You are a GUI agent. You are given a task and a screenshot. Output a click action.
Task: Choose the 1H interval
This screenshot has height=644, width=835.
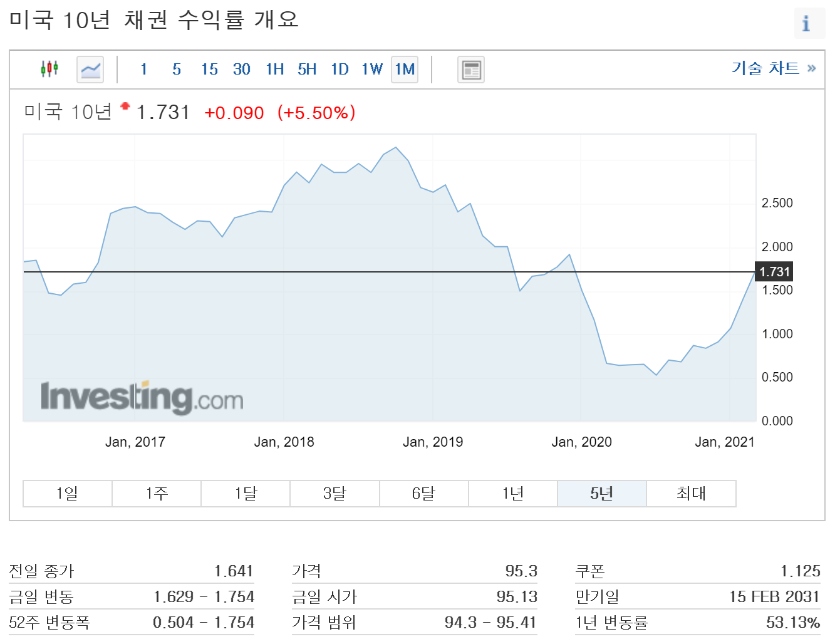pos(274,69)
